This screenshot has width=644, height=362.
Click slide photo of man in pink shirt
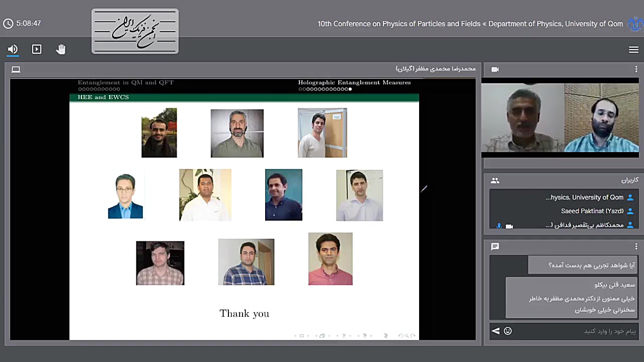point(331,259)
